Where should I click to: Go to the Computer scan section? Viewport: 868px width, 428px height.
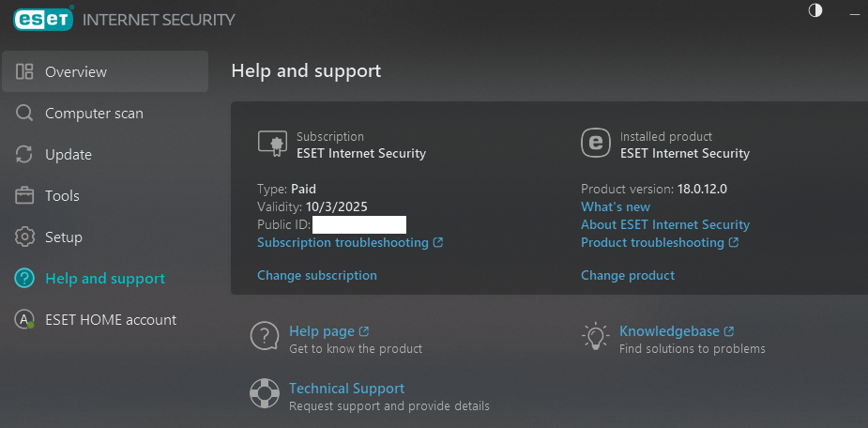(94, 114)
